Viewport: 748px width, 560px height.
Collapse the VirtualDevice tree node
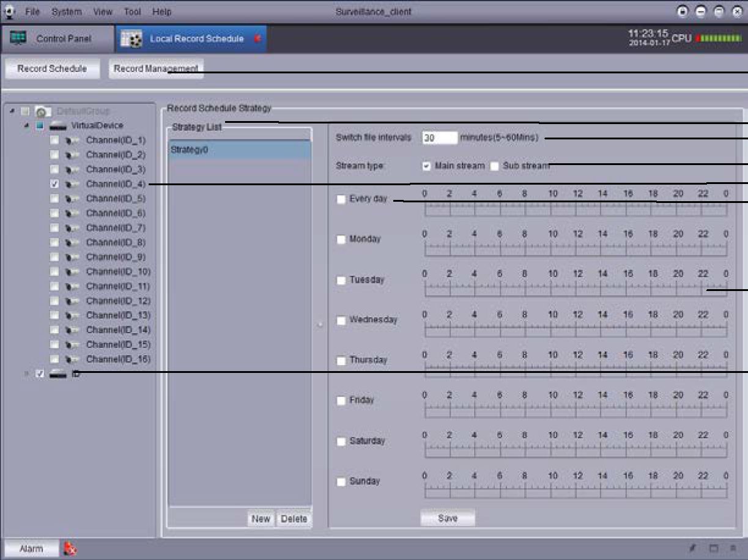click(26, 125)
